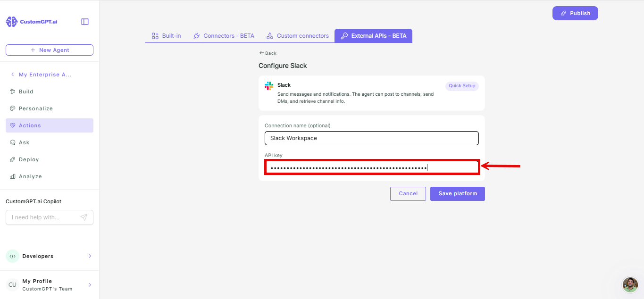Click the Deploy rocket icon in sidebar
Screen dimensions: 644x299
[13, 159]
